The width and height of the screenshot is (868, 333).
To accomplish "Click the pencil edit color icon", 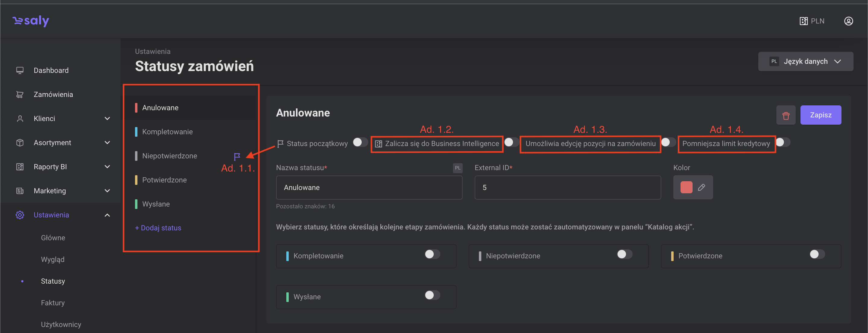I will (702, 187).
